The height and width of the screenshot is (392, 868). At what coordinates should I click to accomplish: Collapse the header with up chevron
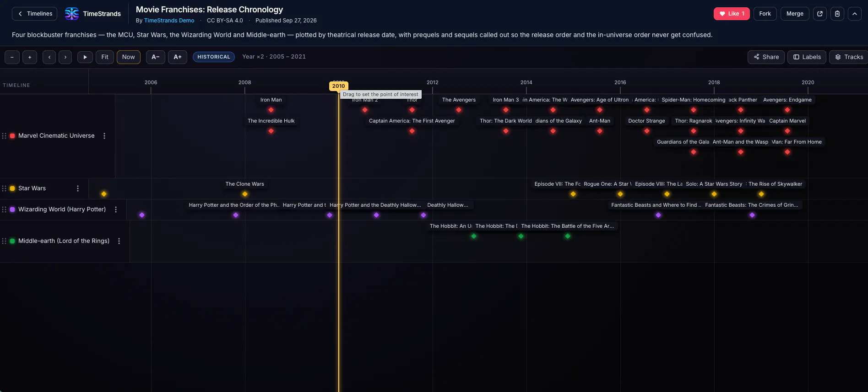point(855,14)
